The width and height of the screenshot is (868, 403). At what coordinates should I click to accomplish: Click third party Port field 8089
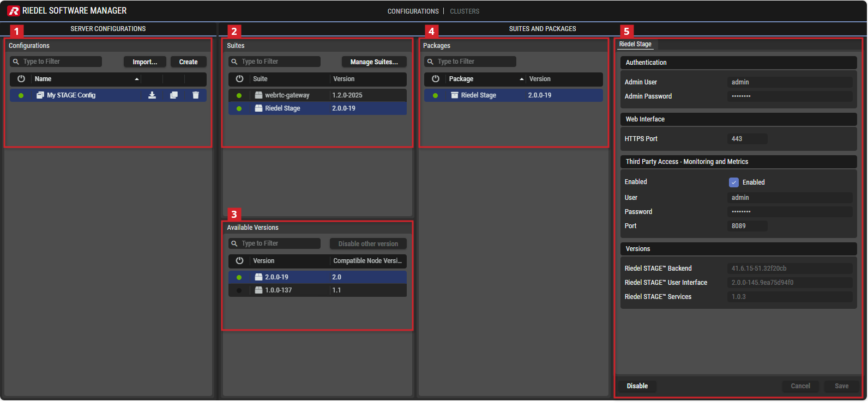(748, 226)
